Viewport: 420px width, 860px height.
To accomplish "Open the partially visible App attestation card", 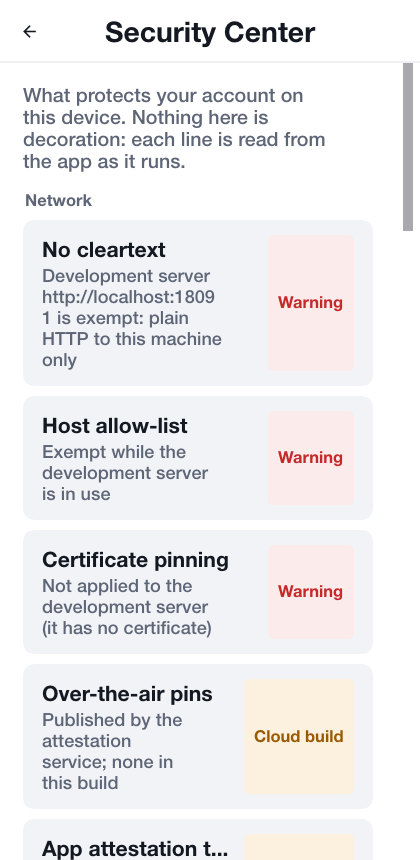I will tap(198, 840).
